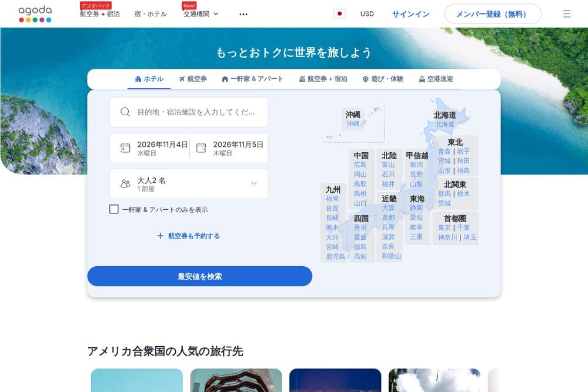Select 石川 in 北陸 region
This screenshot has width=588, height=392.
(388, 175)
